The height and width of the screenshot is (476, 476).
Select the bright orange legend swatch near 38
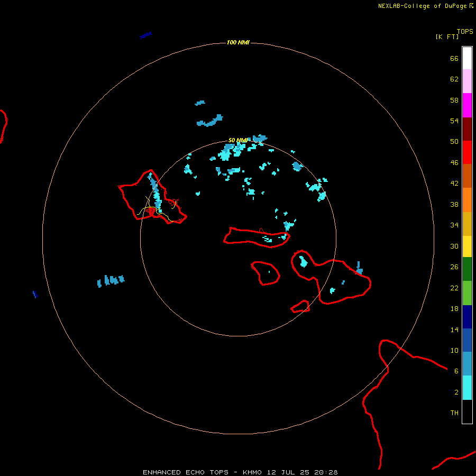(x=467, y=200)
